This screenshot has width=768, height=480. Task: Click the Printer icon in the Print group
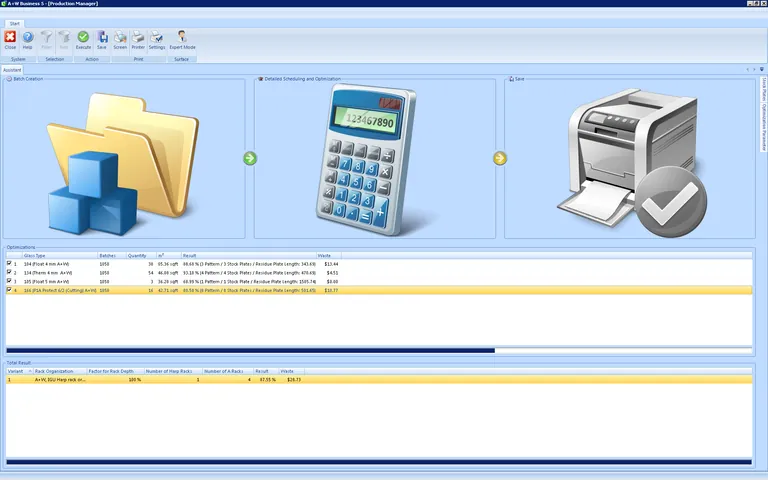click(x=138, y=40)
